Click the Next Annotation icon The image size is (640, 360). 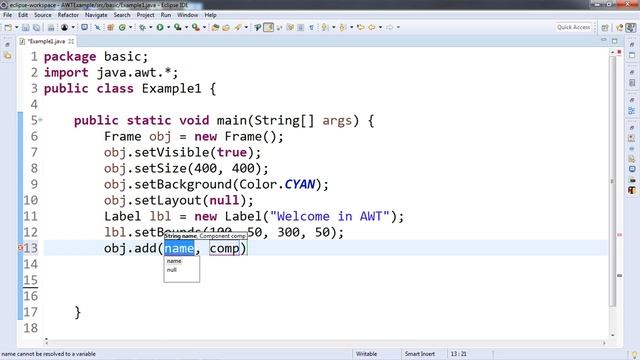(325, 27)
